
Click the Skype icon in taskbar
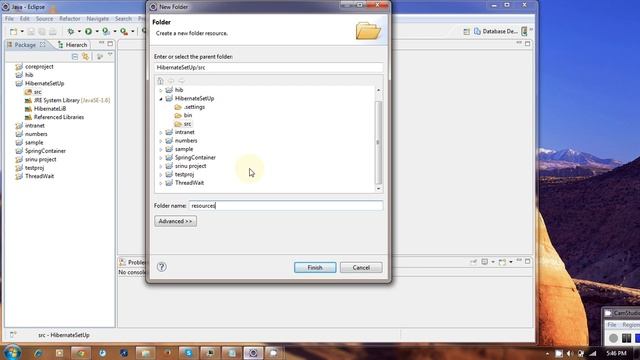[188, 353]
